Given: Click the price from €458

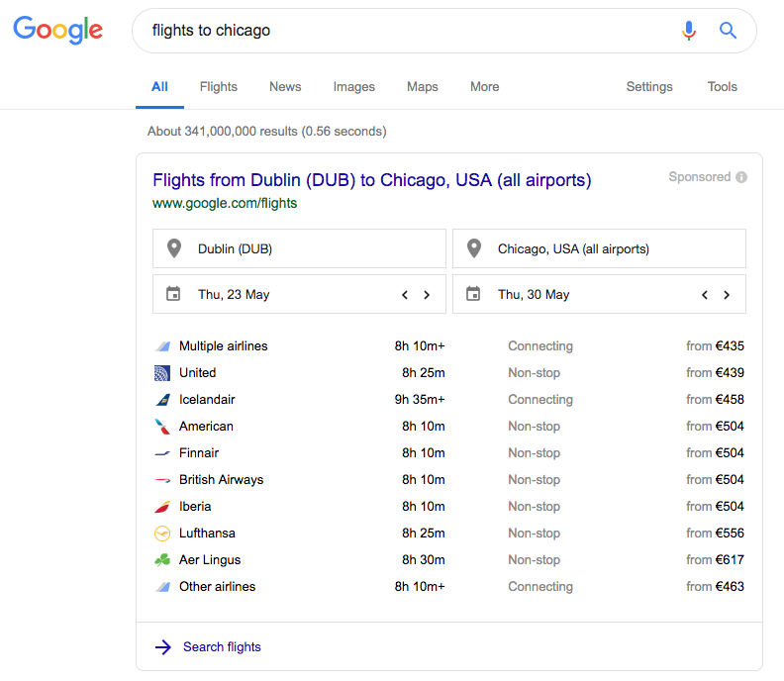Looking at the screenshot, I should pos(715,400).
